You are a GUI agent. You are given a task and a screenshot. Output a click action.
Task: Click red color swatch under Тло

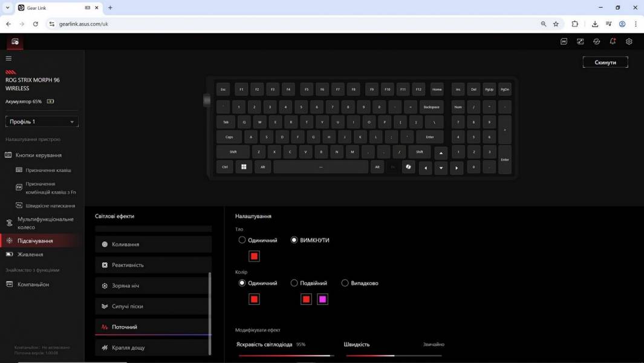(x=254, y=256)
